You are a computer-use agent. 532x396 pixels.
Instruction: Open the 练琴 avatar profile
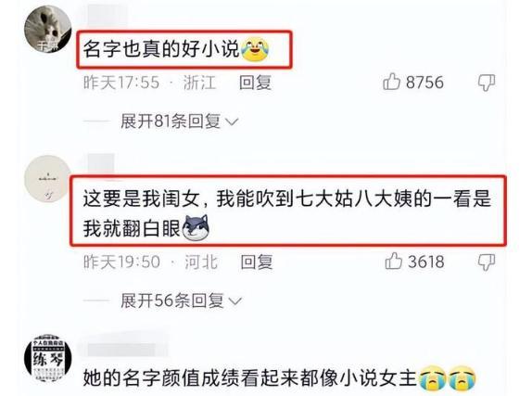pos(48,358)
